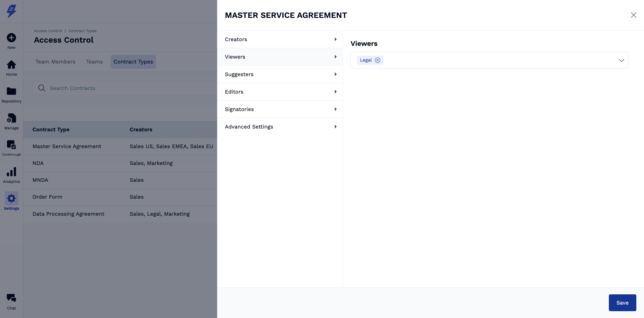Remove the Legal tag from Viewers
Viewport: 644px width, 318px height.
(x=377, y=60)
